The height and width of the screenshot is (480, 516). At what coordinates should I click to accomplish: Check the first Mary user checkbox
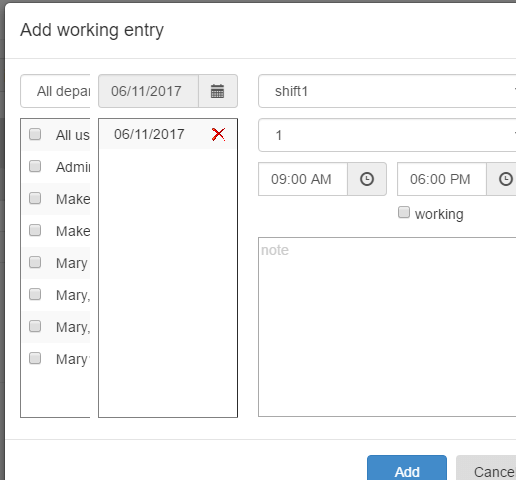point(35,262)
